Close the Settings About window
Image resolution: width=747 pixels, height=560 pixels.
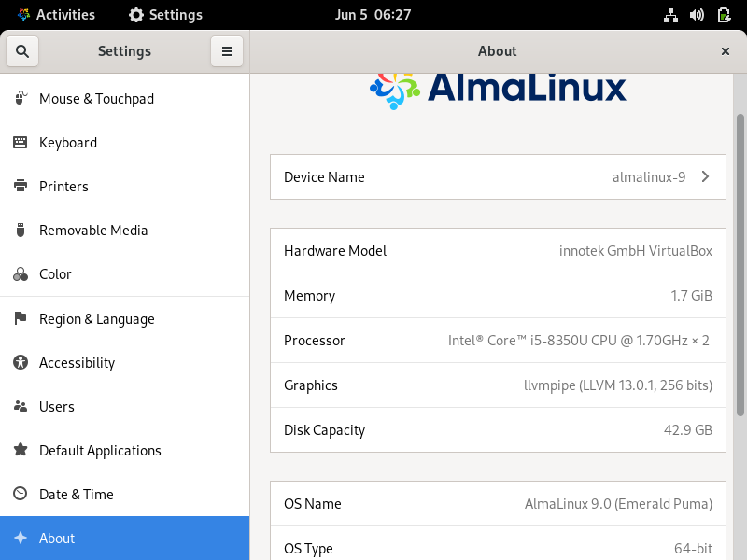pos(726,51)
